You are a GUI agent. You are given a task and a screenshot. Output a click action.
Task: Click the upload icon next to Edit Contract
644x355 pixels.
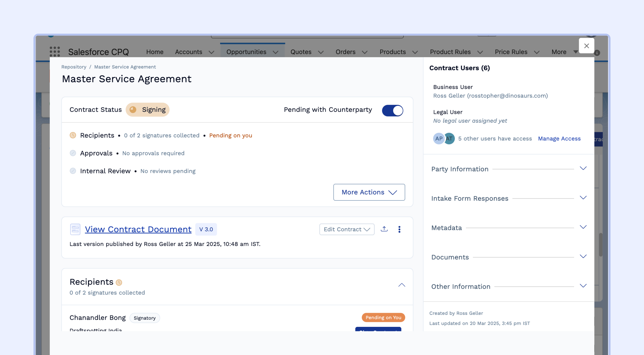pos(384,229)
